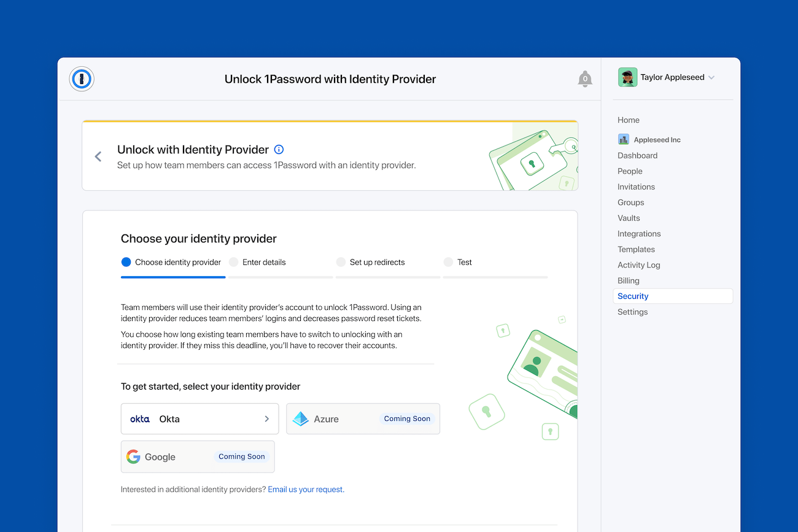Click the blue progress bar under Choose identity provider
The image size is (798, 532).
coord(172,277)
